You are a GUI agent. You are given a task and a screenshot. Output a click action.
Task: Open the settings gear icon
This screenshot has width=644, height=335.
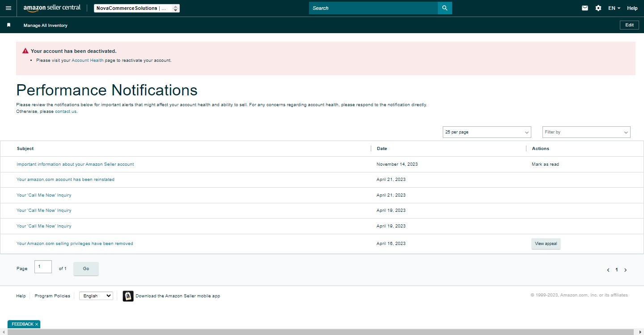(x=598, y=8)
